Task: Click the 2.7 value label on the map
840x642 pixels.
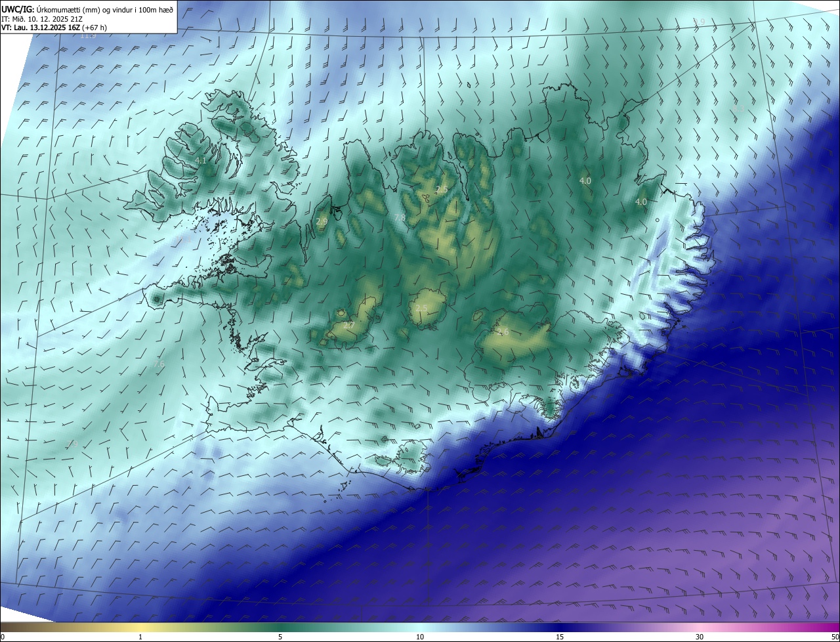Action: [x=348, y=325]
